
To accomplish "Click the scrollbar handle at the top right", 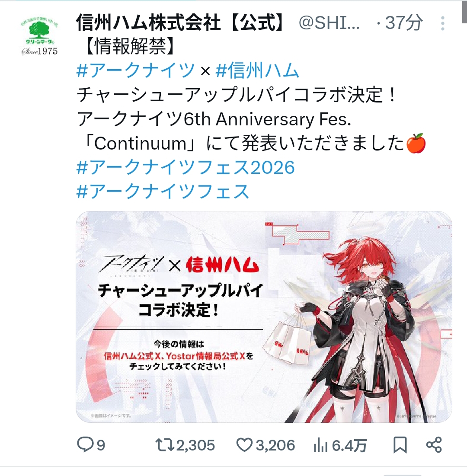I will tap(464, 12).
